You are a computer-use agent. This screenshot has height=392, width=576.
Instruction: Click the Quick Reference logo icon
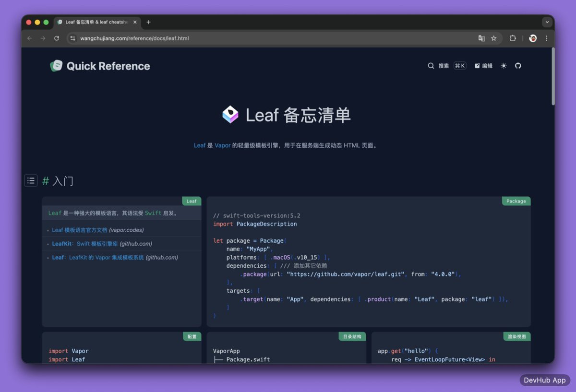click(56, 66)
